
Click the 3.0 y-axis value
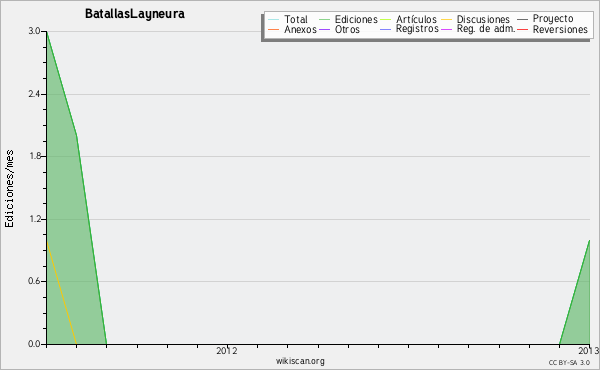pyautogui.click(x=34, y=31)
